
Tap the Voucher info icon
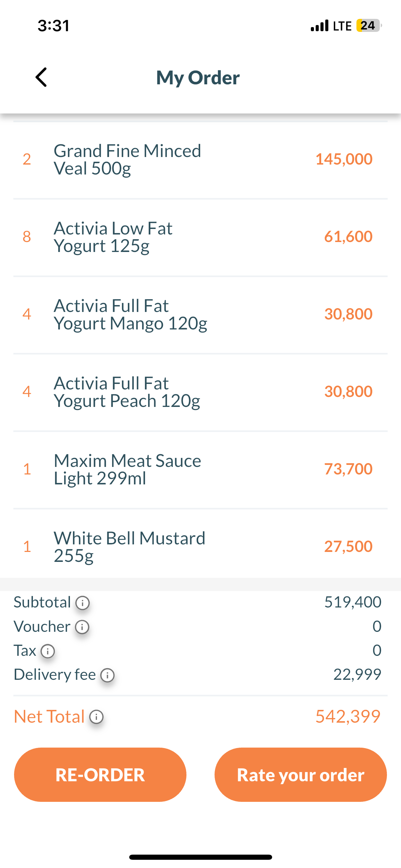click(x=82, y=627)
